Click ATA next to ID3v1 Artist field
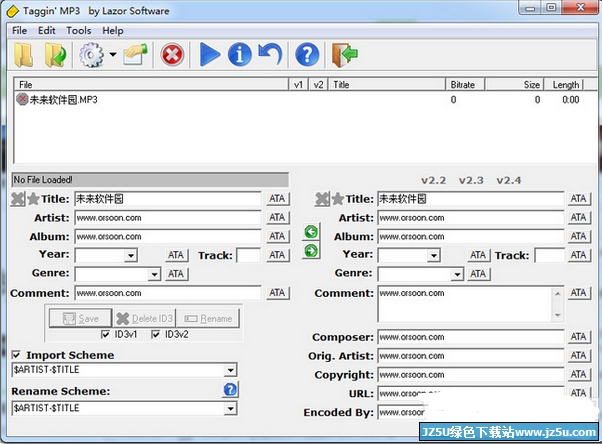602x444 pixels. [x=277, y=217]
